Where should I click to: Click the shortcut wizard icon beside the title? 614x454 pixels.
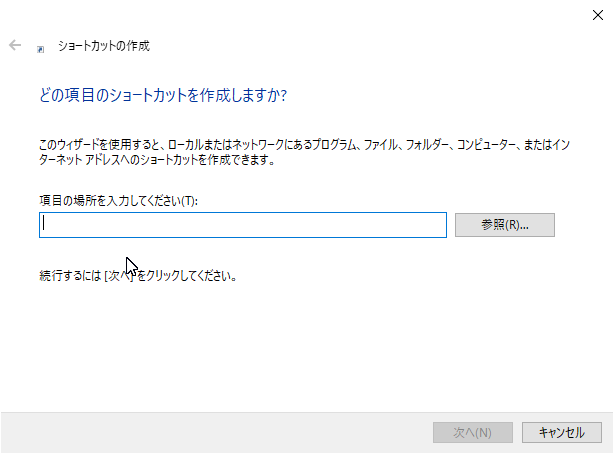click(41, 49)
